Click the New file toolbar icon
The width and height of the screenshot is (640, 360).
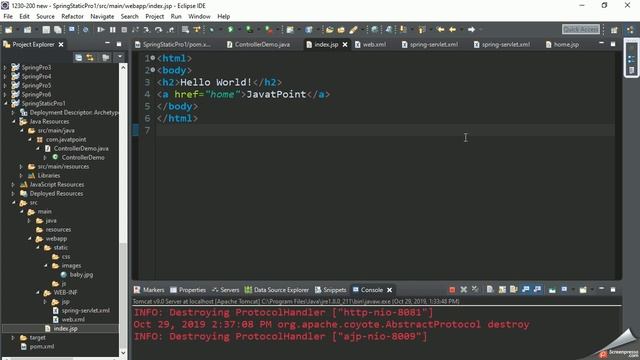tap(8, 29)
